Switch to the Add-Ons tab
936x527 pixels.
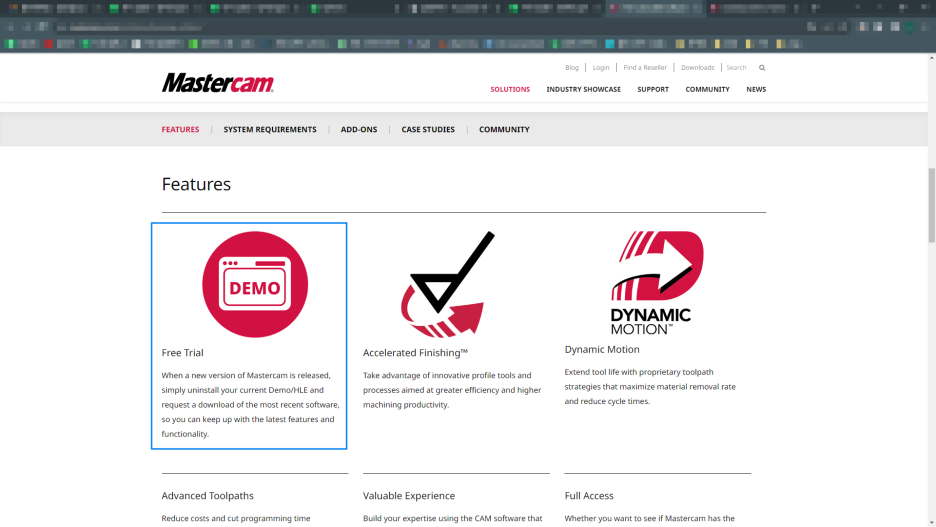click(359, 129)
